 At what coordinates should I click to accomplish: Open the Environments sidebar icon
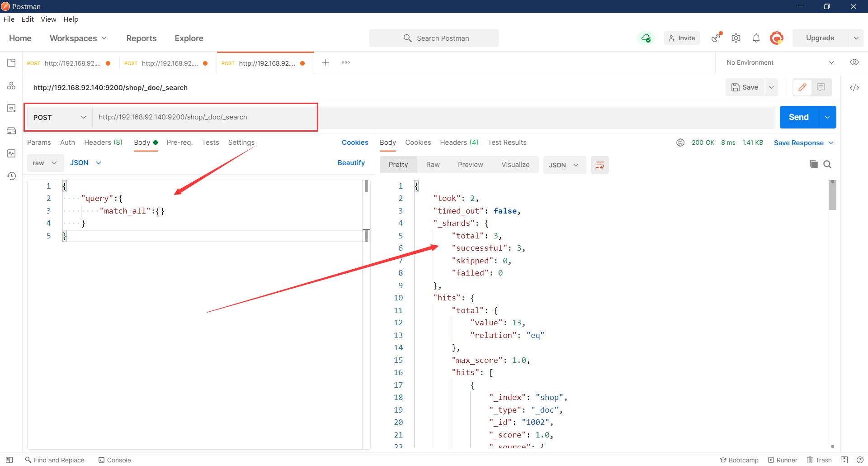point(11,108)
